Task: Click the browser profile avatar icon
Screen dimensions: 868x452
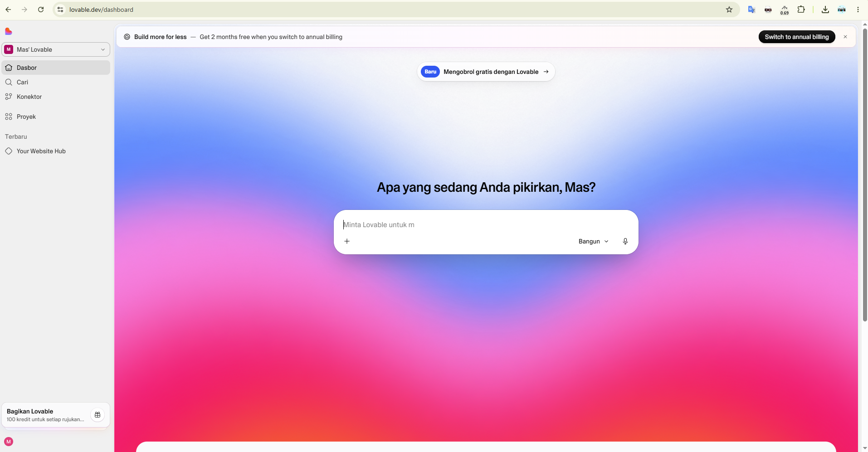Action: pyautogui.click(x=842, y=10)
